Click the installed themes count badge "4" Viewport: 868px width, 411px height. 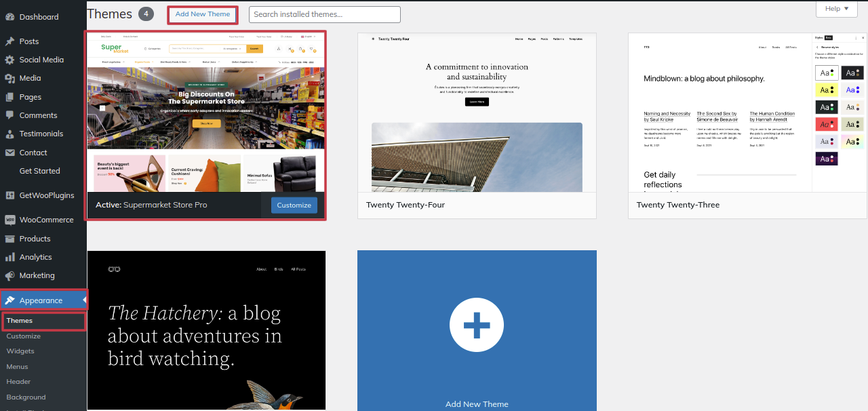tap(146, 14)
